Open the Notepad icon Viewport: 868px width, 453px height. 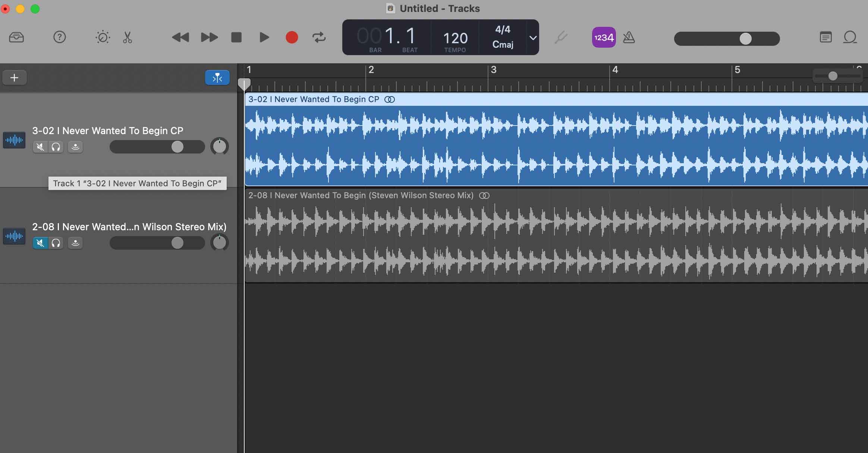(825, 37)
